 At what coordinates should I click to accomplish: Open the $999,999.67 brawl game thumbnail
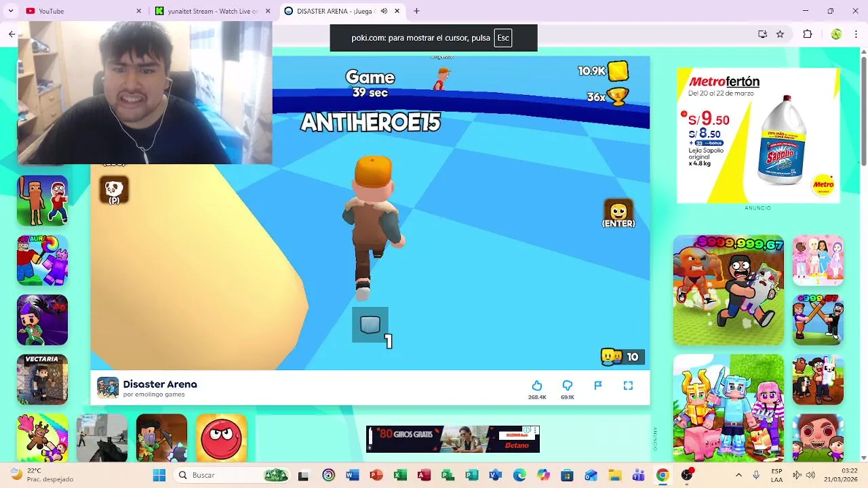(728, 290)
